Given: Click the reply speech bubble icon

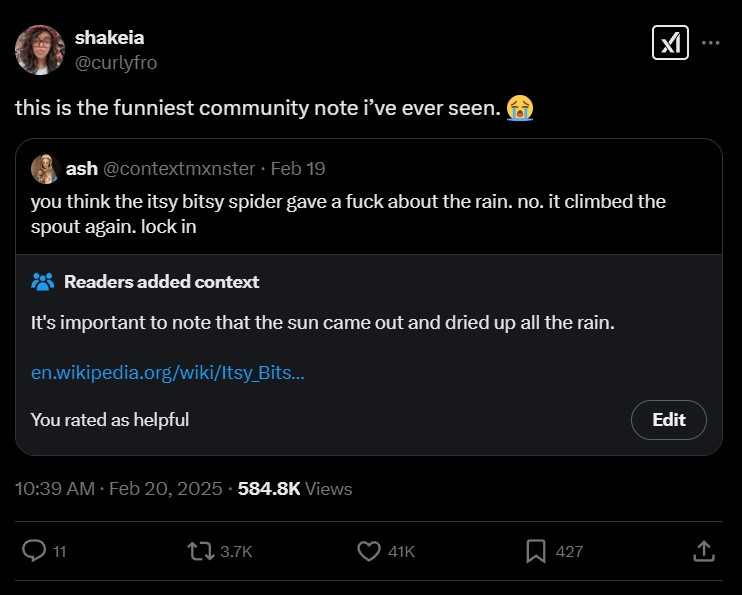Looking at the screenshot, I should (35, 551).
